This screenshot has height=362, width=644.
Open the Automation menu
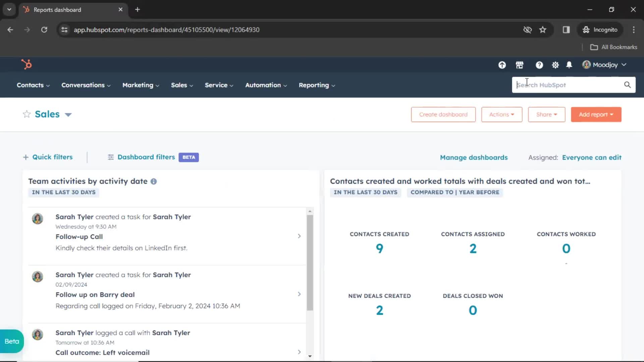(266, 85)
